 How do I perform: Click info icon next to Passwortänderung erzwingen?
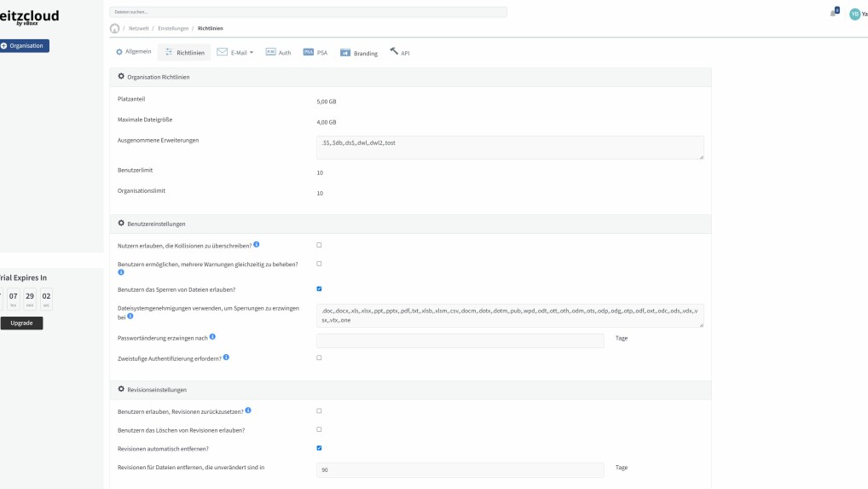(212, 337)
